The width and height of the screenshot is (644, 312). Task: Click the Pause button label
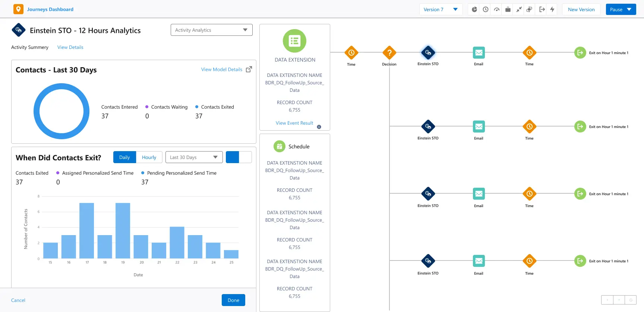click(616, 9)
